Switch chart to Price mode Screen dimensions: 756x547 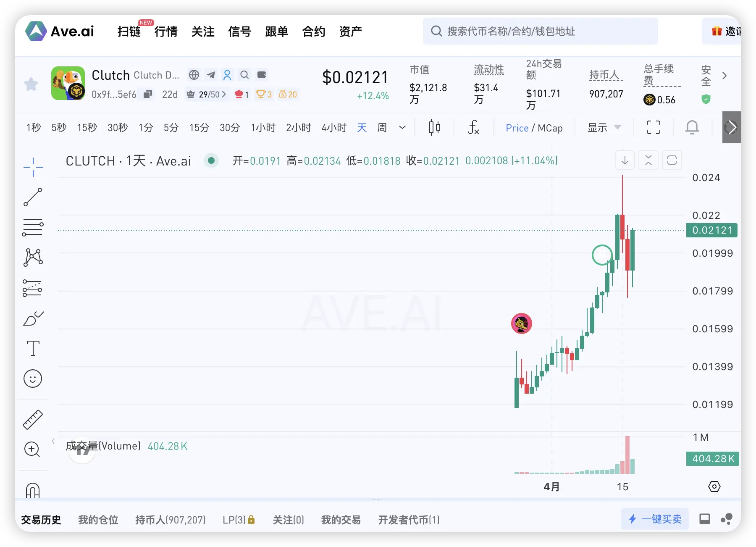(x=517, y=128)
